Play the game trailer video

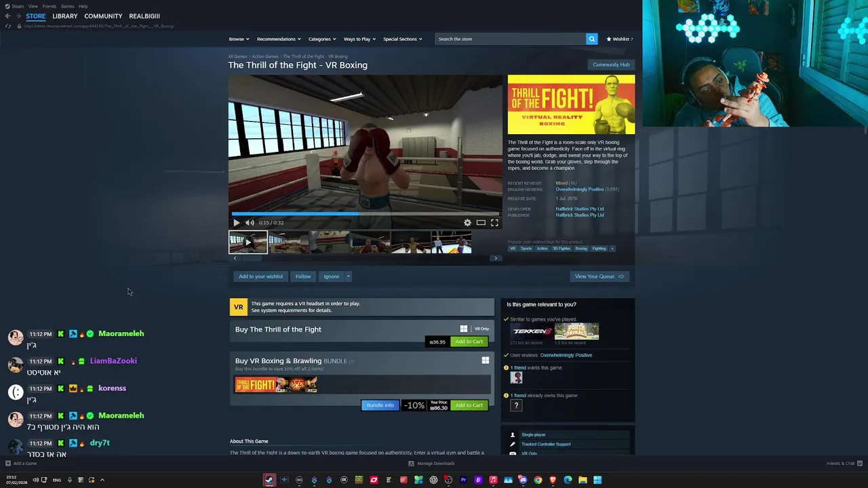(x=236, y=222)
